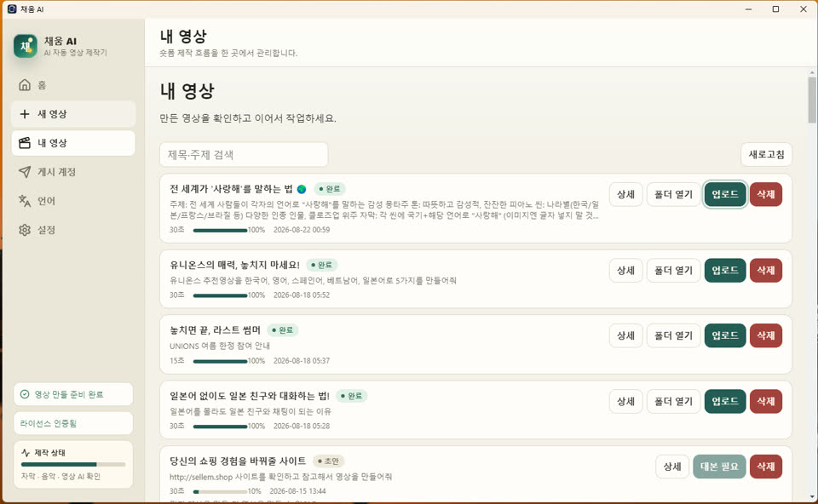The height and width of the screenshot is (504, 818).
Task: Click 폴더 열기 for 일본 친구 video
Action: 673,401
